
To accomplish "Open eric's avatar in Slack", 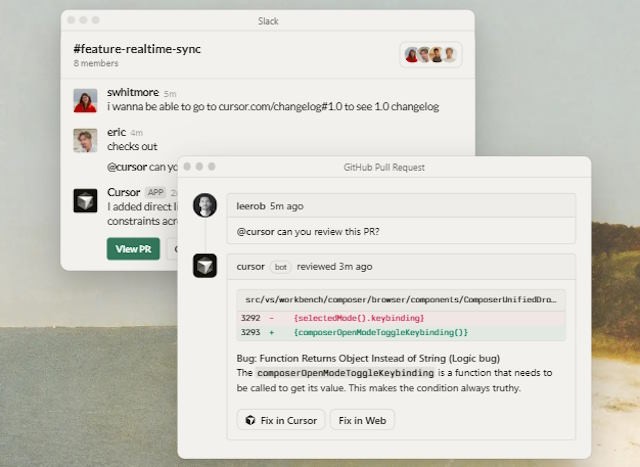I will 85,140.
